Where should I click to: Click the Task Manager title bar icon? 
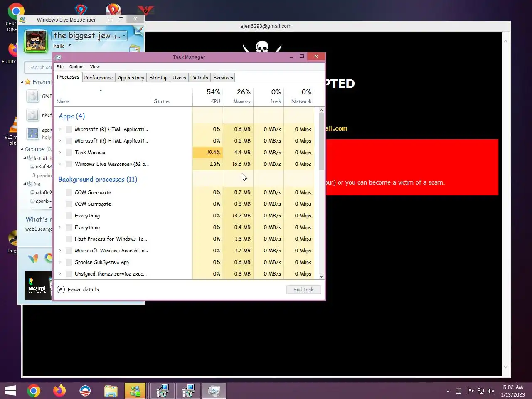(x=58, y=57)
